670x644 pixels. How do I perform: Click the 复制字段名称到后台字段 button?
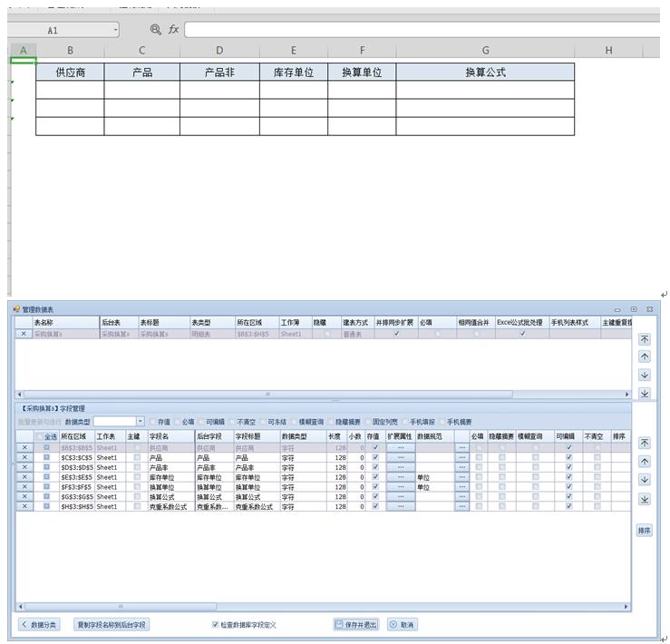click(x=112, y=625)
